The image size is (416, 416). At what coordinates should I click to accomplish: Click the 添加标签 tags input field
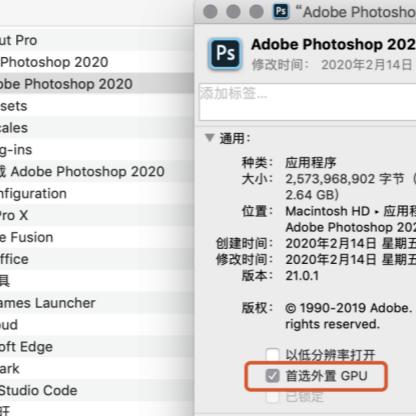307,102
